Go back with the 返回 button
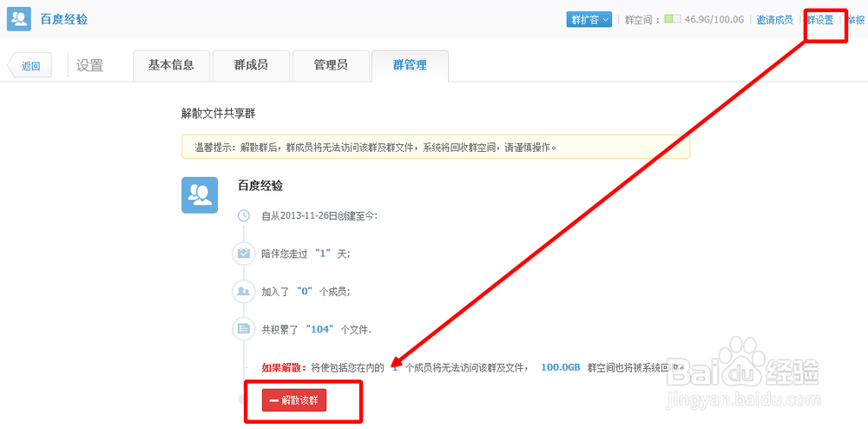Viewport: 868px width, 429px height. pyautogui.click(x=30, y=66)
